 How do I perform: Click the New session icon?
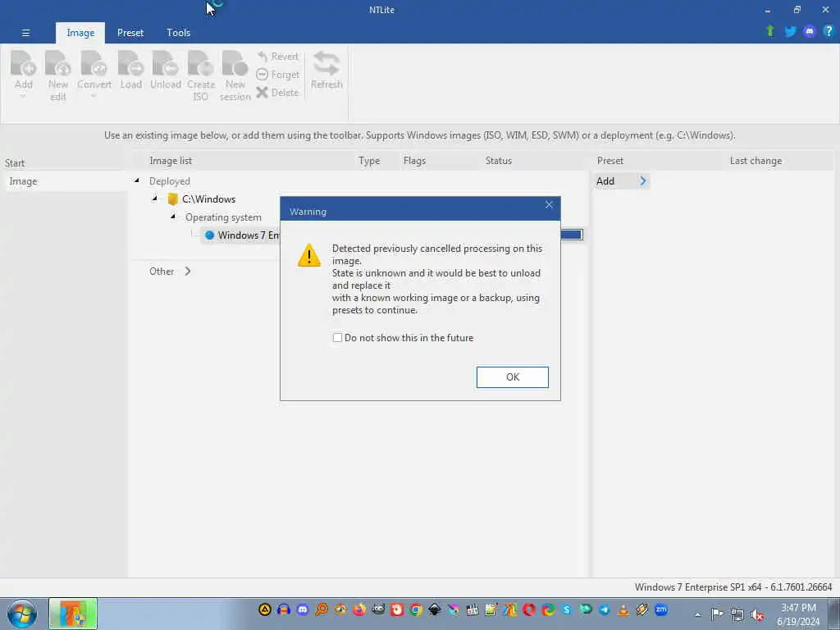click(235, 64)
